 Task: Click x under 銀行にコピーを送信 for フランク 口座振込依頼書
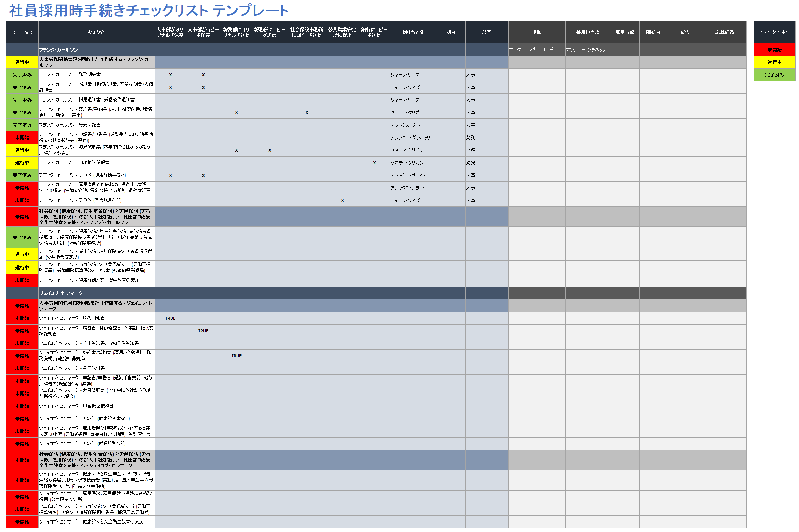[x=374, y=163]
